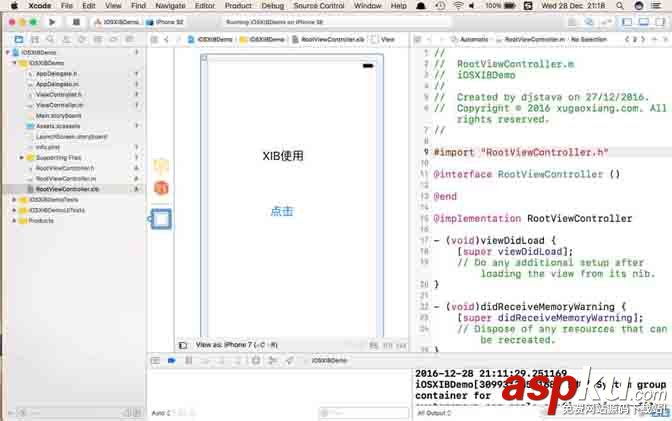Click the debug Pause/continue icon

point(189,361)
